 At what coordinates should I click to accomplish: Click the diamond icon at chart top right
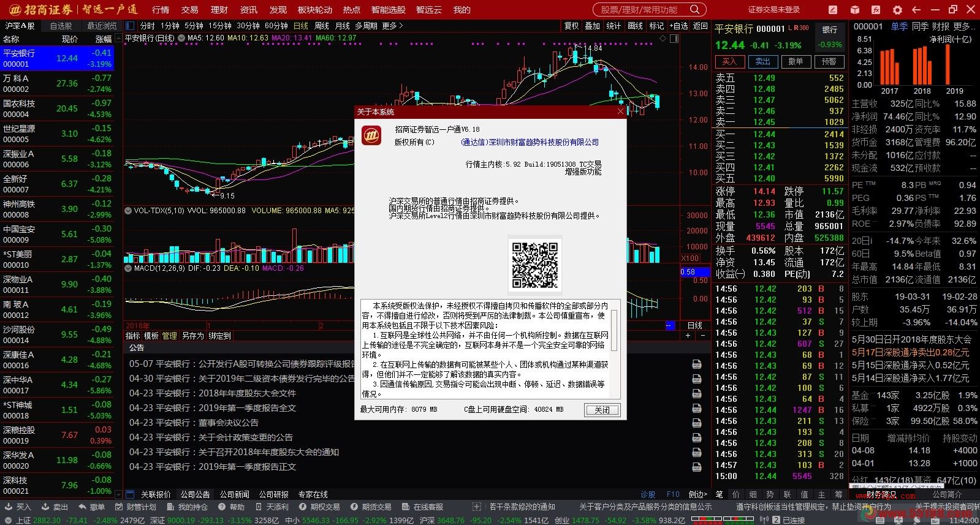coord(663,38)
